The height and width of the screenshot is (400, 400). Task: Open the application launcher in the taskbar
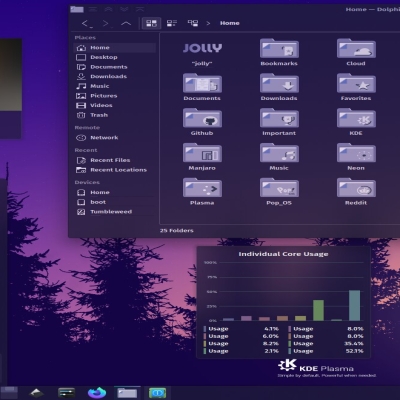[36, 393]
